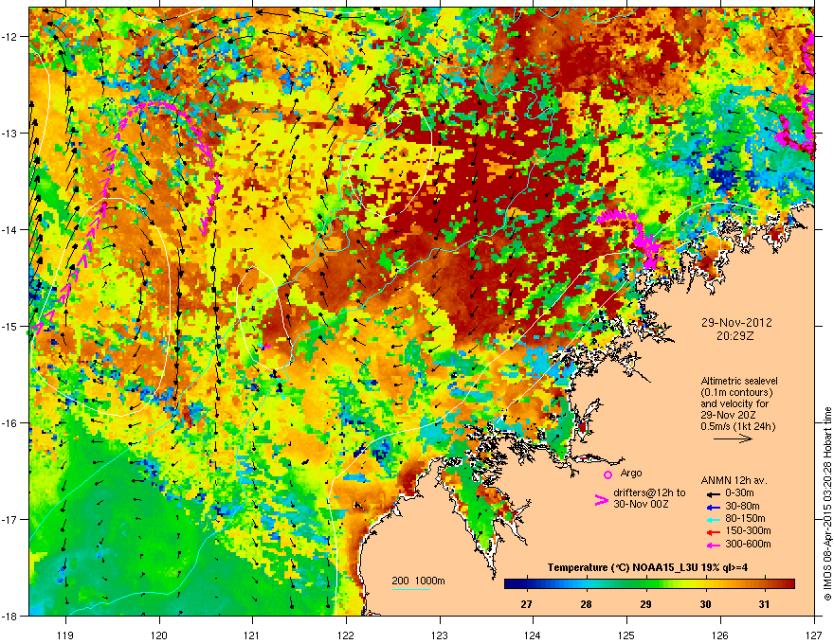Click the magenta drifters arrowhead legend symbol
The height and width of the screenshot is (644, 834).
pyautogui.click(x=601, y=500)
